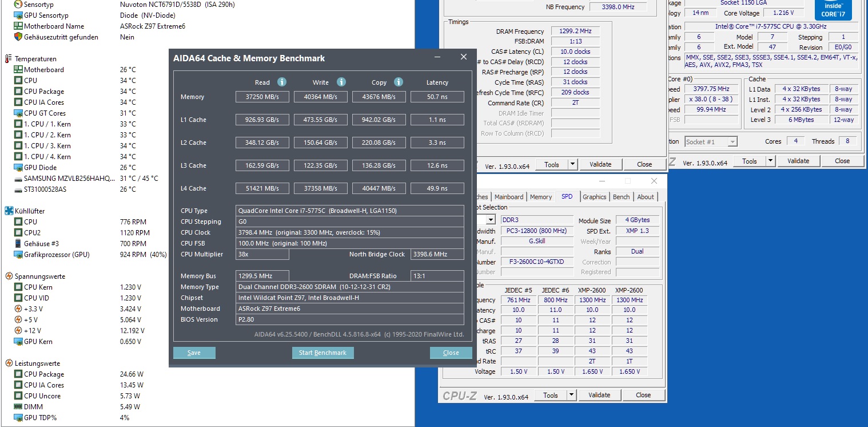Click the icon beside Leistungswerte heading
Screen dimensions: 868x427
tap(9, 363)
